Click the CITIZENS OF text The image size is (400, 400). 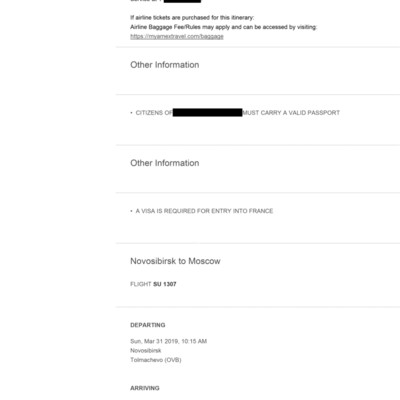(154, 113)
